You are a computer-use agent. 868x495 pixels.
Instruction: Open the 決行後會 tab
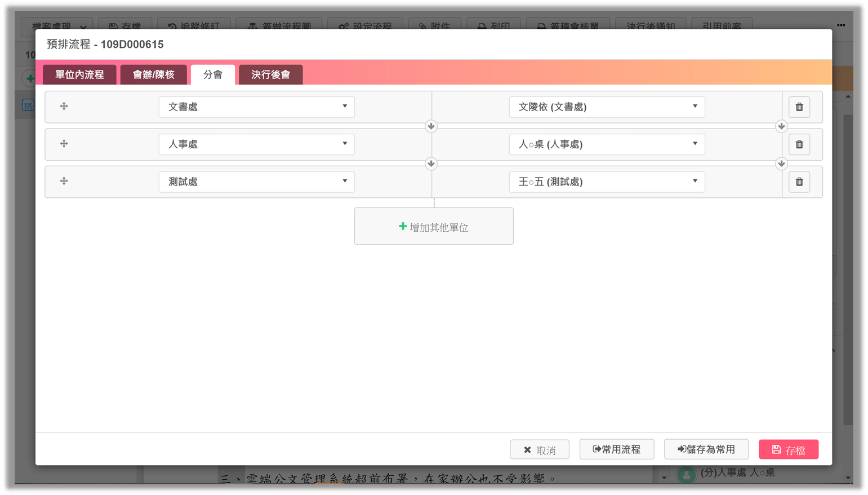click(270, 74)
